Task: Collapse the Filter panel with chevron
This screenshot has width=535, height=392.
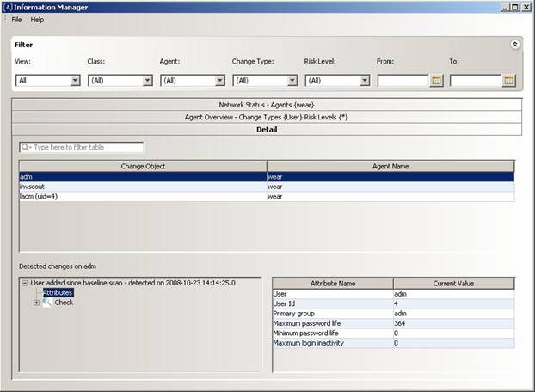Action: (x=514, y=44)
